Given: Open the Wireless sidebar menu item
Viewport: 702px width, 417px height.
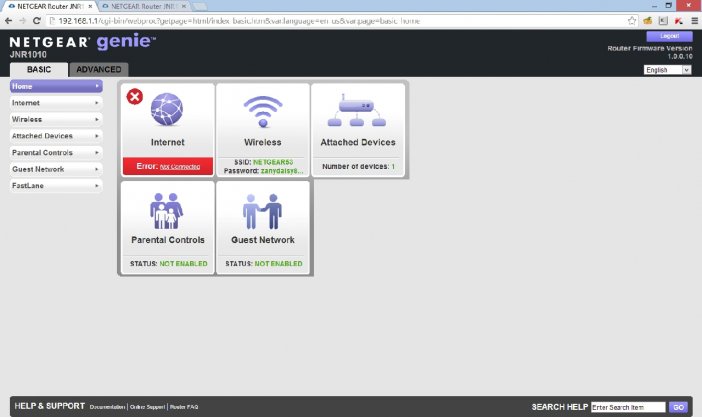Looking at the screenshot, I should (56, 119).
